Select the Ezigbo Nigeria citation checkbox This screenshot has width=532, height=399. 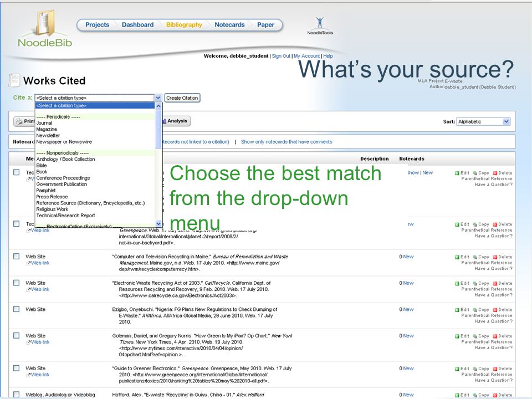click(16, 309)
